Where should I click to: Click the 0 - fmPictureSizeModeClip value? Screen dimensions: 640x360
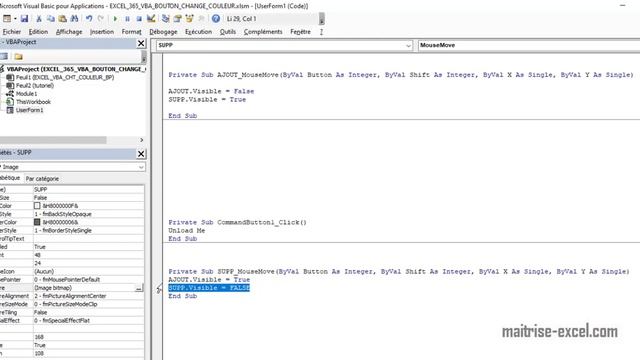pos(89,304)
